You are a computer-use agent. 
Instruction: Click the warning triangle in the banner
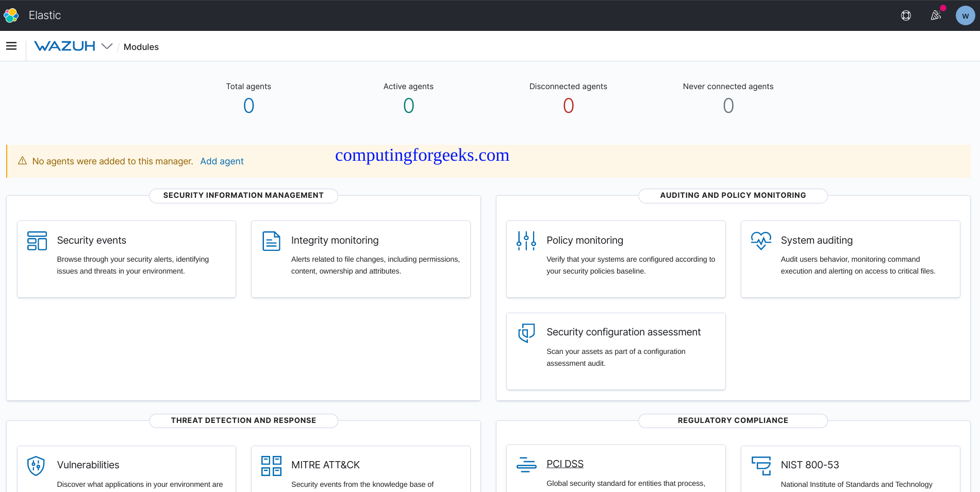pyautogui.click(x=22, y=161)
